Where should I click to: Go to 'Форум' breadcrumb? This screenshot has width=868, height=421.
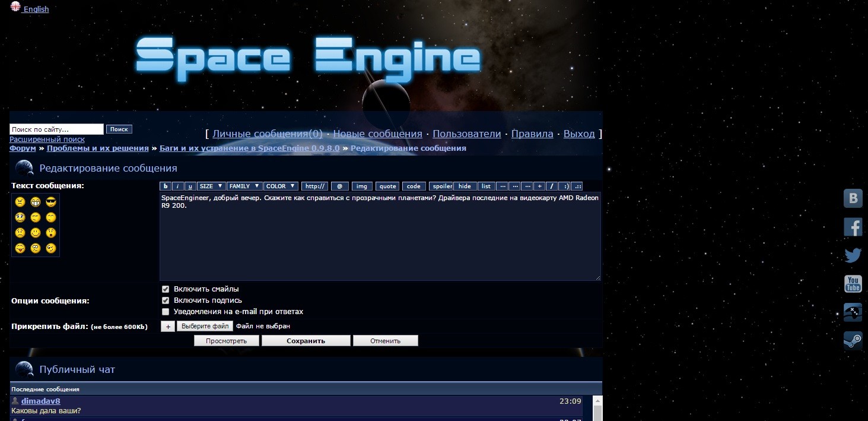(23, 148)
